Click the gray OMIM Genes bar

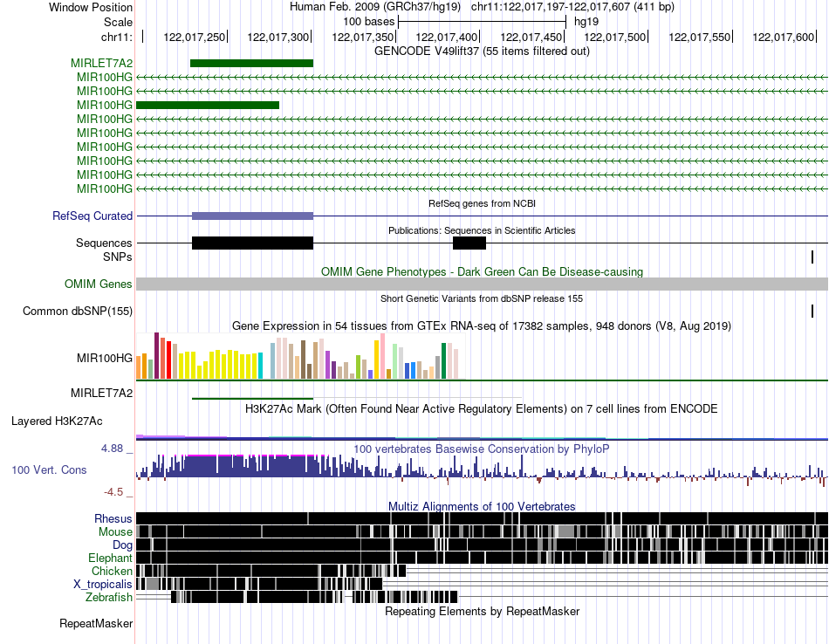483,284
